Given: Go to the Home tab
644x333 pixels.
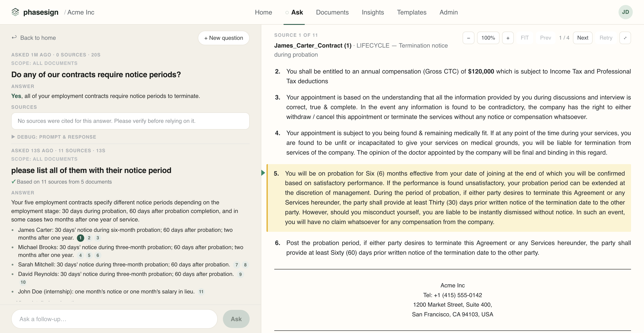Looking at the screenshot, I should 263,12.
